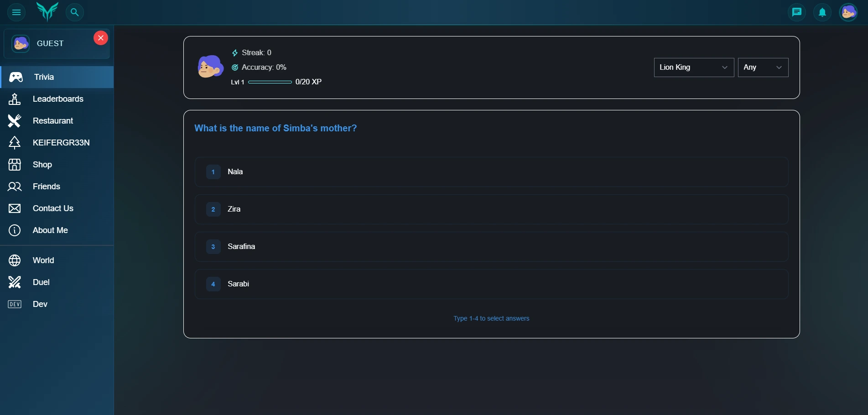This screenshot has width=868, height=415.
Task: Click the World globe icon
Action: pyautogui.click(x=15, y=260)
